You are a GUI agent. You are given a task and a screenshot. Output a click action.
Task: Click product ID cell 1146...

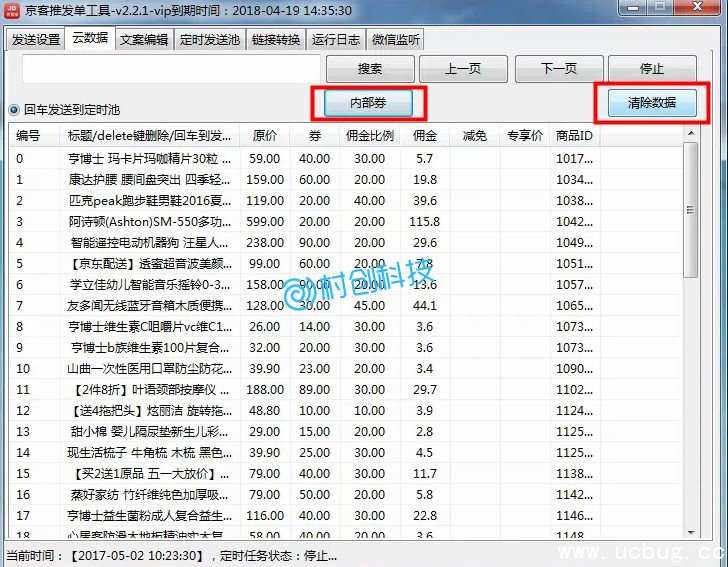point(574,515)
